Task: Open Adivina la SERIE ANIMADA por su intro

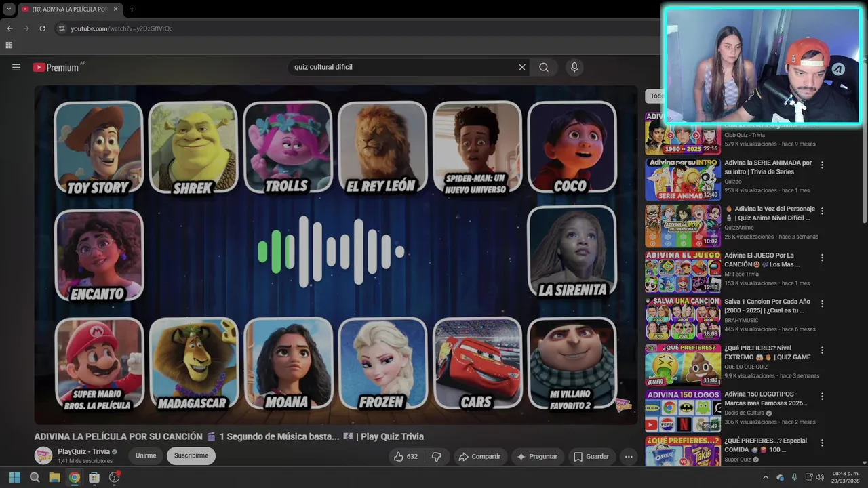Action: pyautogui.click(x=768, y=167)
